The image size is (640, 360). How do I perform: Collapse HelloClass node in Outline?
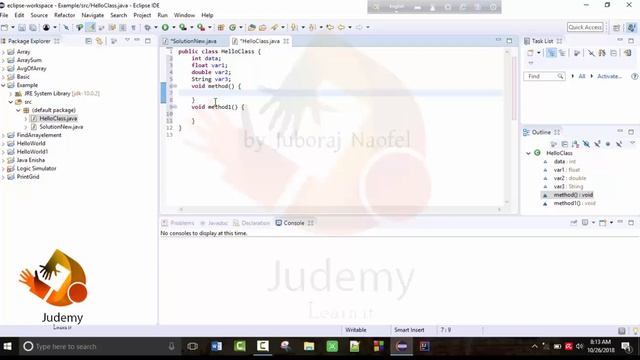pyautogui.click(x=528, y=153)
